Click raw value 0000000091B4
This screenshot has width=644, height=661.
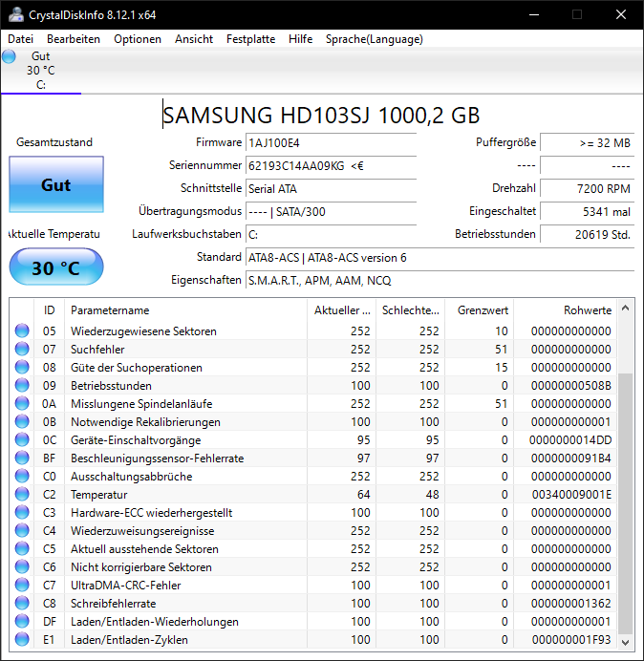571,458
